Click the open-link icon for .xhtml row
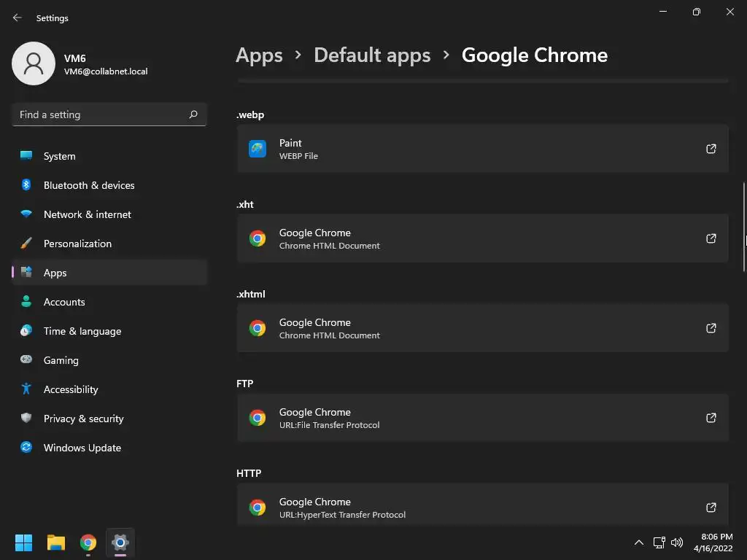 point(711,328)
